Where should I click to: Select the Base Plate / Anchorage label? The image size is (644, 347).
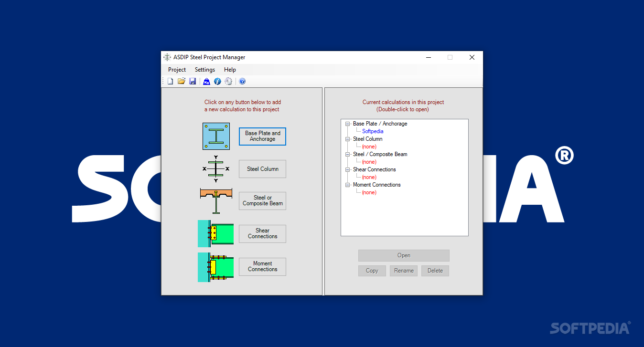(380, 124)
